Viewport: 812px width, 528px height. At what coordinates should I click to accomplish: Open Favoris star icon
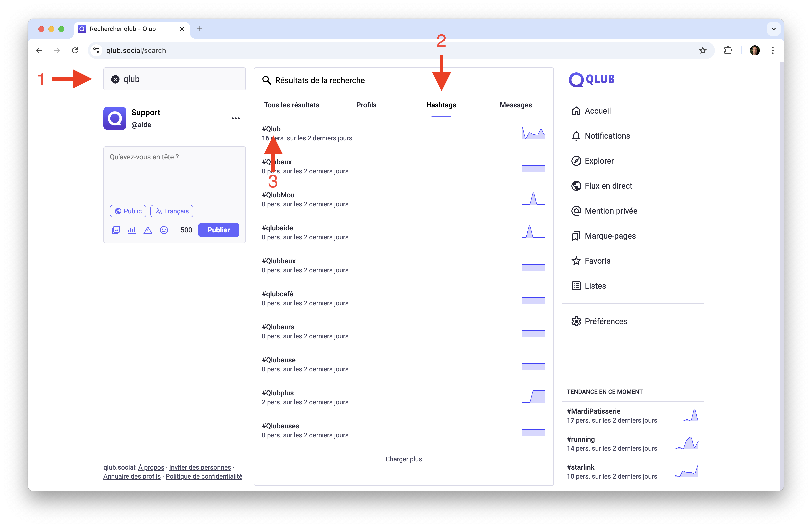pos(576,261)
